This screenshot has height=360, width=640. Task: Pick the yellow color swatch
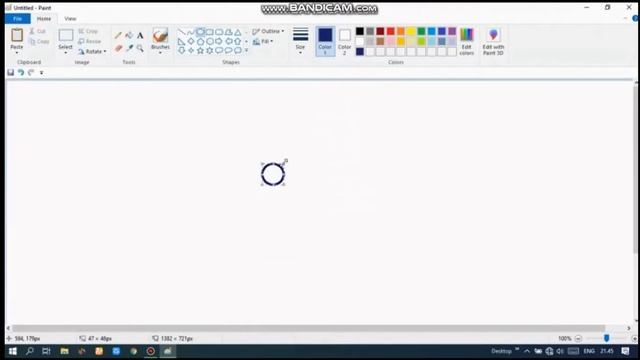point(411,31)
